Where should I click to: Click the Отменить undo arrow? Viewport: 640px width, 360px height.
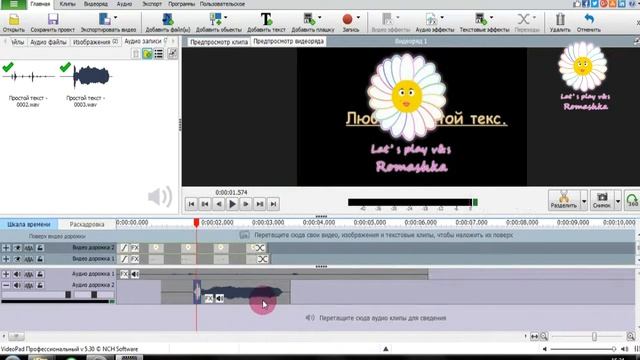tap(588, 19)
